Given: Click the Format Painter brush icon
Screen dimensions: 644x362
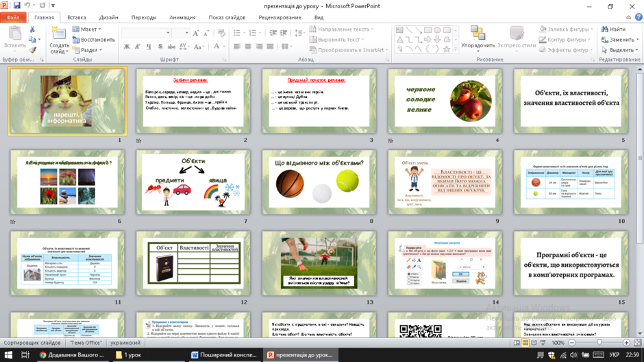Looking at the screenshot, I should (32, 50).
